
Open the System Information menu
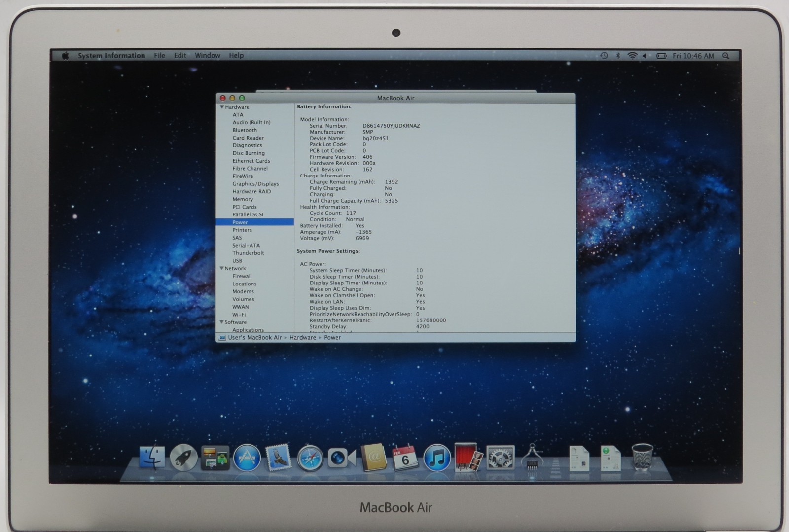pos(111,56)
